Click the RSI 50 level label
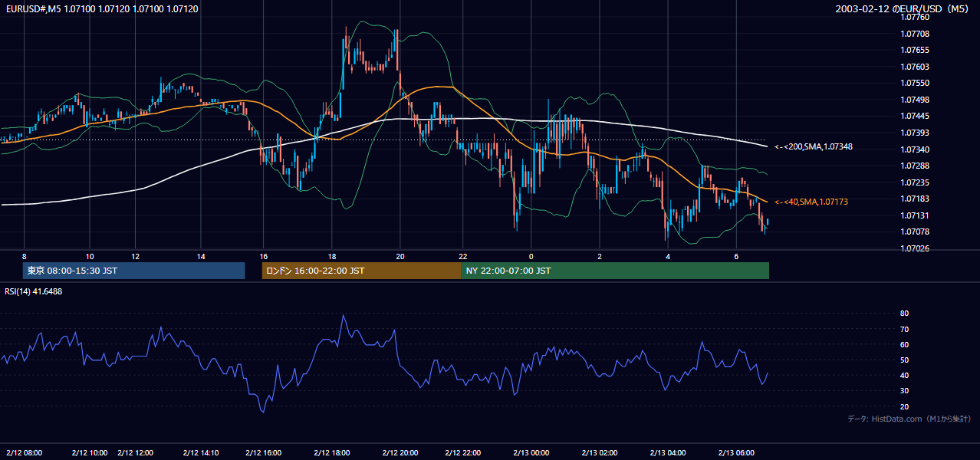This screenshot has height=460, width=980. click(904, 360)
